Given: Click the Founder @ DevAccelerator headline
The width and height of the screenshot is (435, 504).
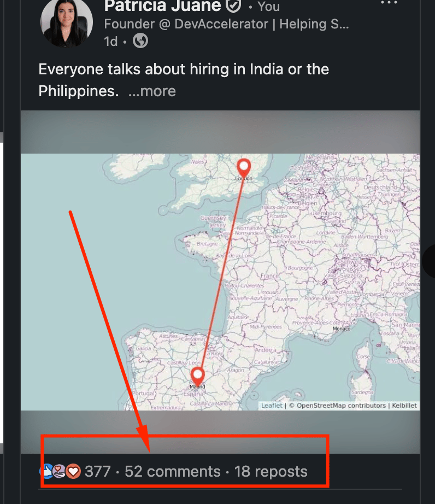Looking at the screenshot, I should tap(226, 24).
